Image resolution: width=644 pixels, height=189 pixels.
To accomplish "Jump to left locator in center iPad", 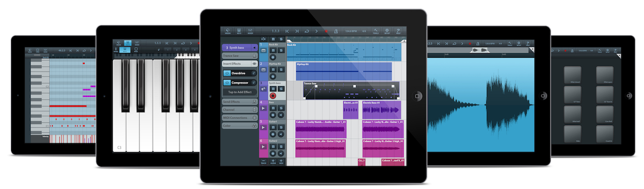I will tap(287, 31).
